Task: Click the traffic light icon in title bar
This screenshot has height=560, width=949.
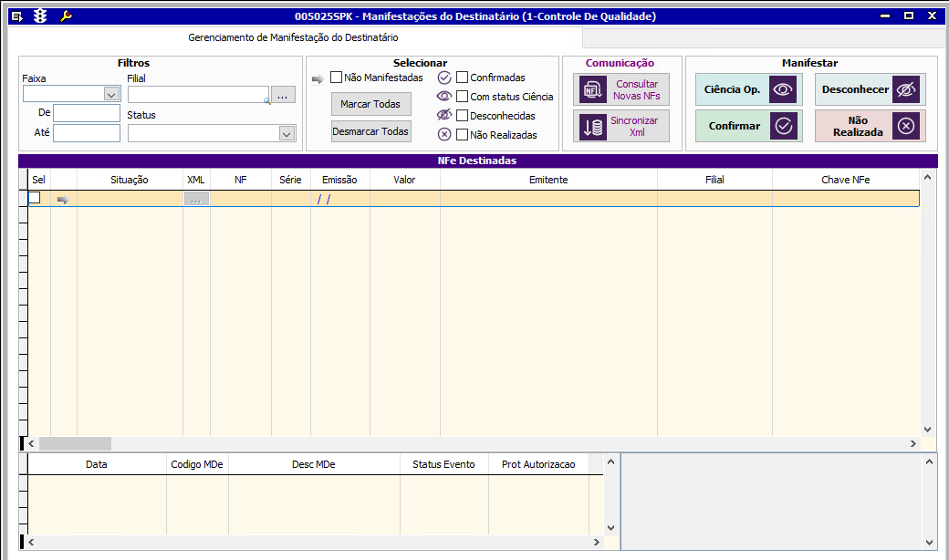Action: [40, 16]
